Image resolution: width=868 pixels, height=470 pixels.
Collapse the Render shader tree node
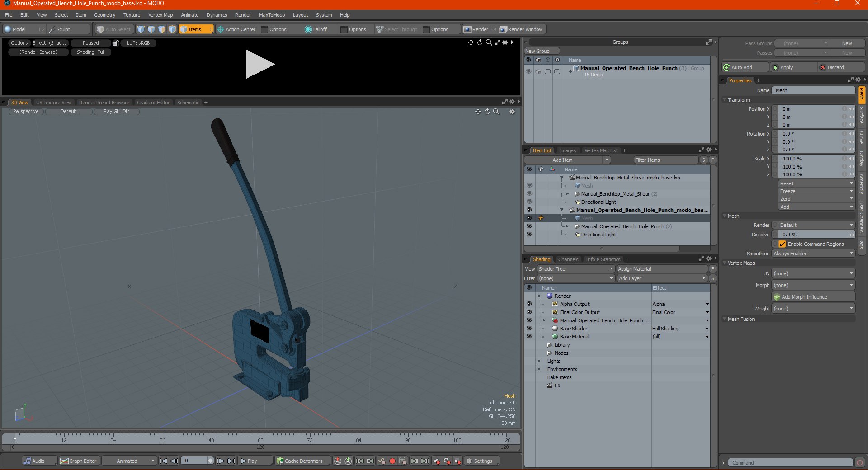pos(539,296)
